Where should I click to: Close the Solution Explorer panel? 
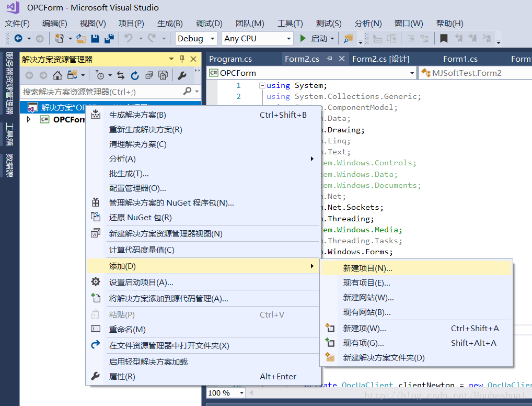[193, 59]
